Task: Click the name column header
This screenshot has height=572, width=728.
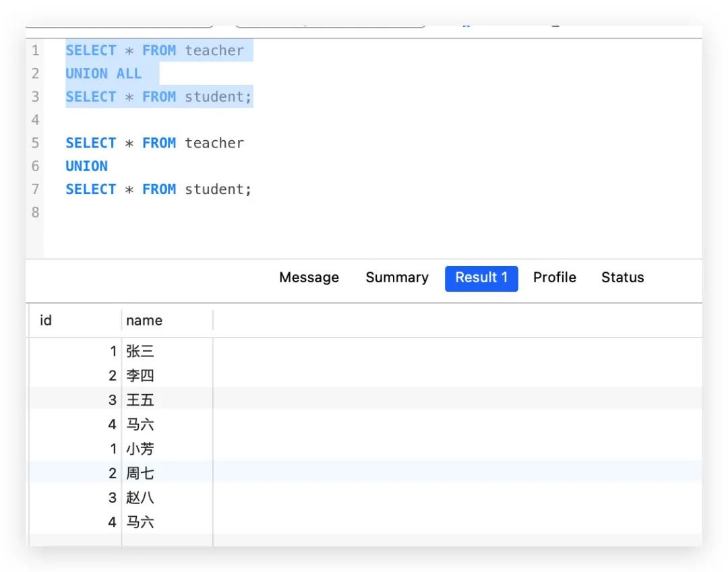Action: pyautogui.click(x=144, y=321)
